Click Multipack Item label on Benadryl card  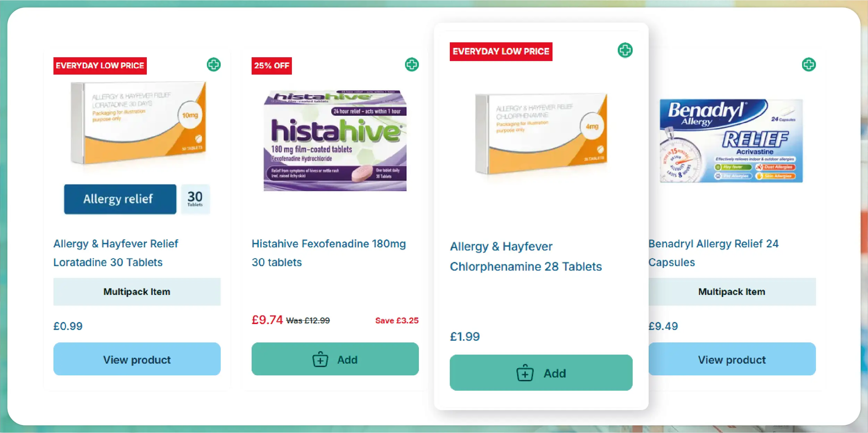(732, 292)
